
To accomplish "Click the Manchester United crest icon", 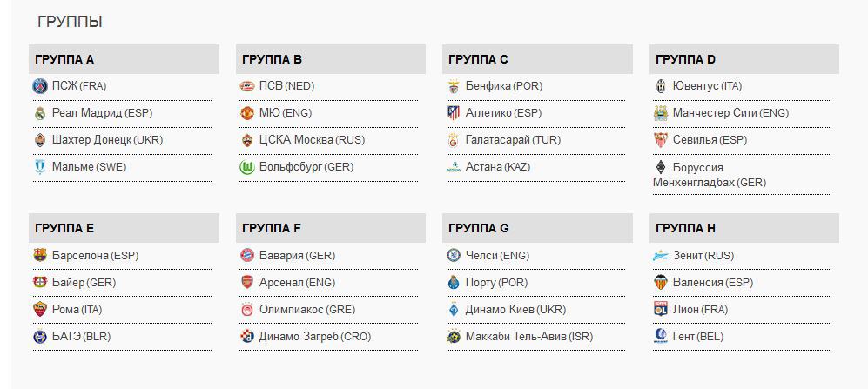I will tap(247, 113).
